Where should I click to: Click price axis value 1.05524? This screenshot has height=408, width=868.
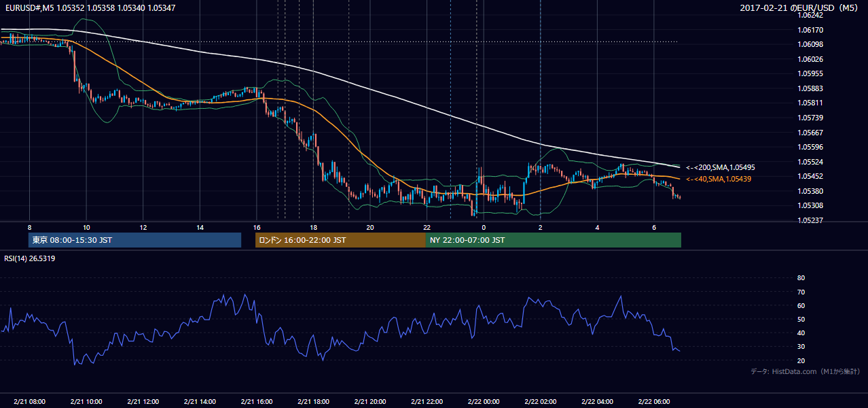pos(810,162)
